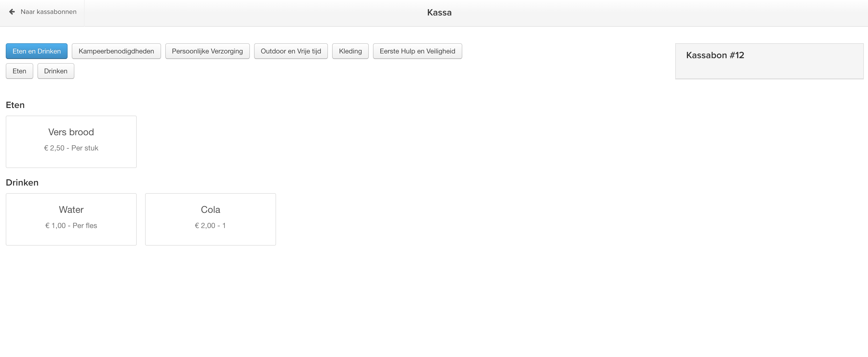
Task: Open Outdoor en Vrije tijd category
Action: pos(291,51)
